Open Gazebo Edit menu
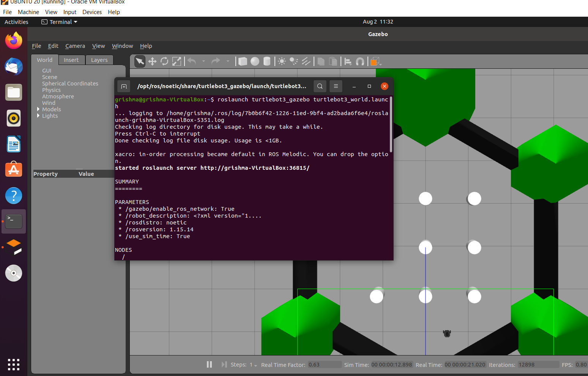588x376 pixels. [x=53, y=46]
